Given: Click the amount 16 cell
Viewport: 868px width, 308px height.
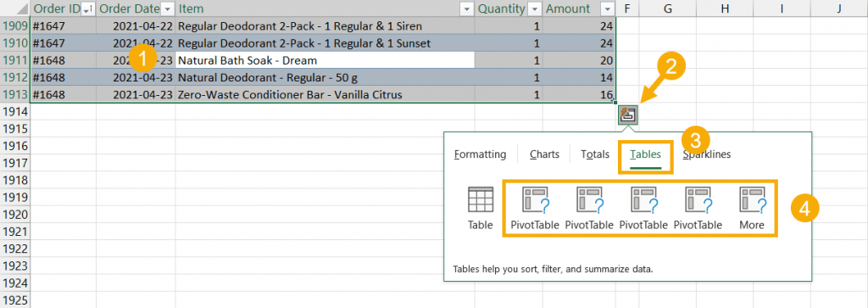Looking at the screenshot, I should (579, 94).
